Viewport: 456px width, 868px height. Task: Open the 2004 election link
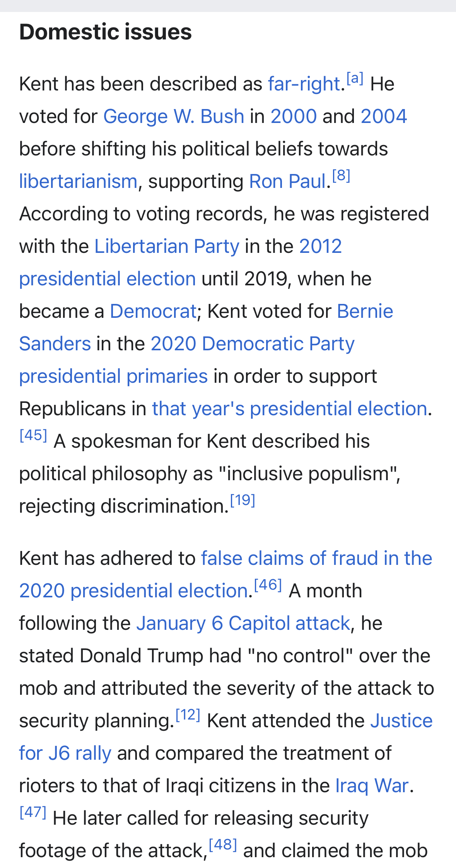384,116
